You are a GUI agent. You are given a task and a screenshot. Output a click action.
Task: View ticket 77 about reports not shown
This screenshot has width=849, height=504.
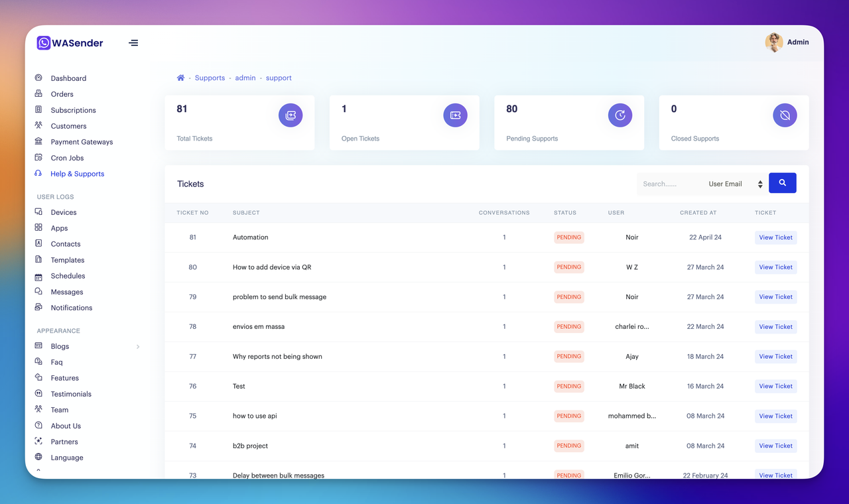pyautogui.click(x=775, y=357)
